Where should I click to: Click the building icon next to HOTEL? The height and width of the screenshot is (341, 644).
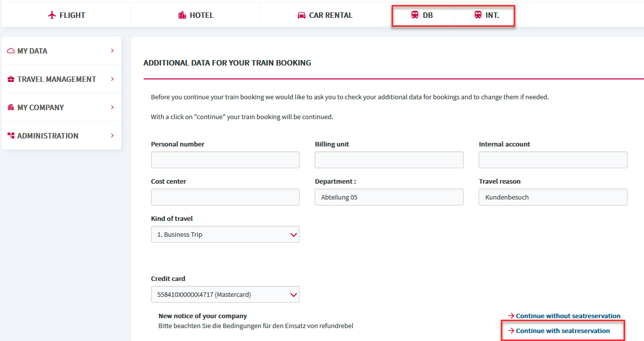click(x=182, y=15)
